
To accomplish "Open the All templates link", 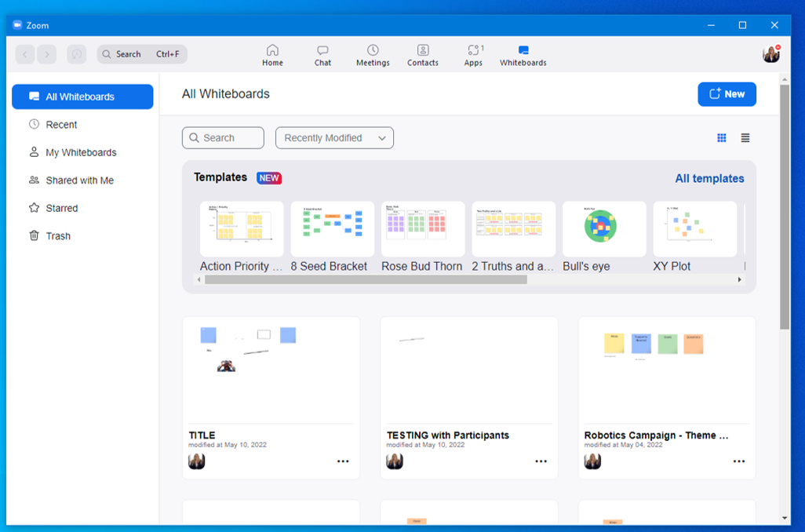I will [709, 178].
